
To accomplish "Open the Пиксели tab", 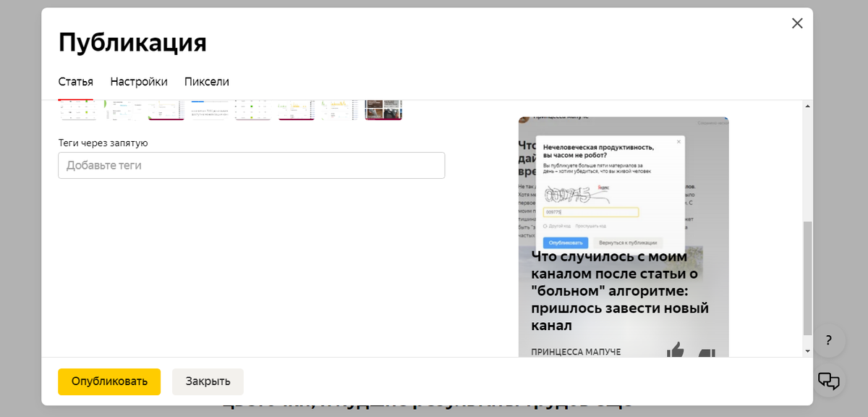I will 206,81.
